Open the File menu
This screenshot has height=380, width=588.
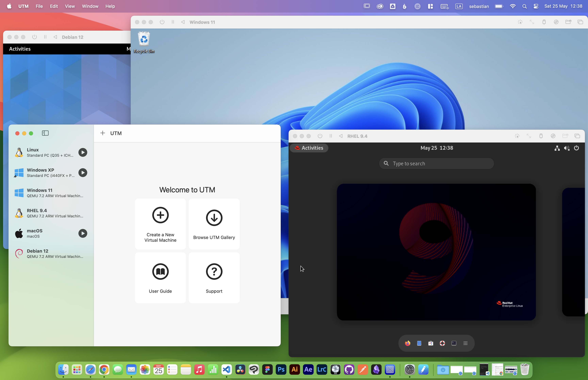39,6
